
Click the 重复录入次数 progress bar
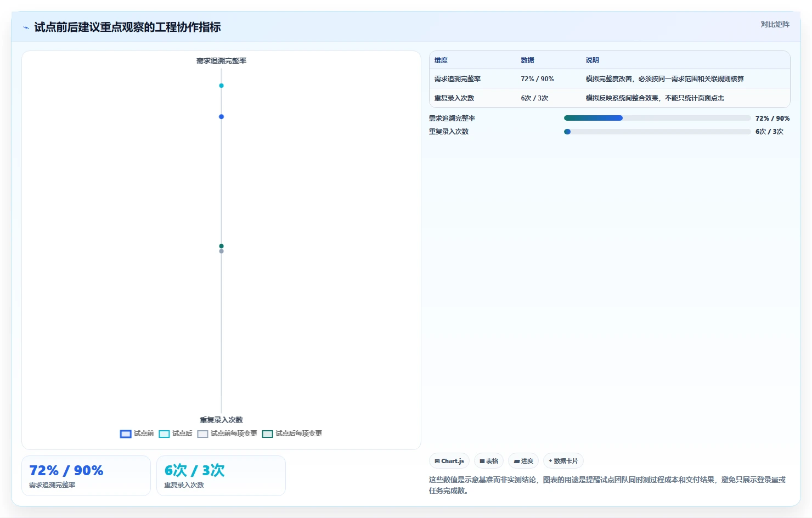point(657,132)
